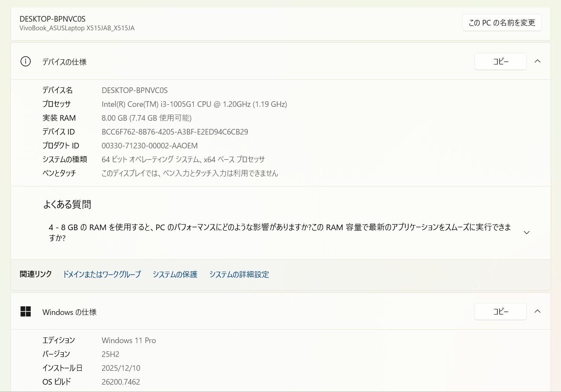
Task: Open the システムの詳細設定 link
Action: pyautogui.click(x=239, y=274)
